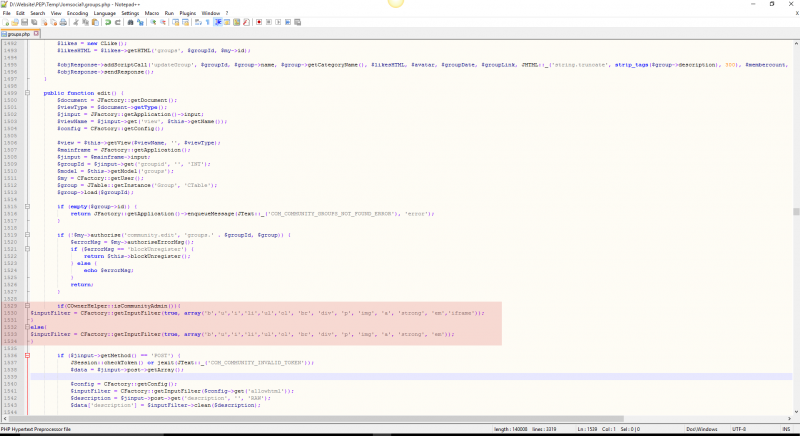Redo the edit using the Redo icon
Image resolution: width=800 pixels, height=436 pixels.
[x=117, y=22]
